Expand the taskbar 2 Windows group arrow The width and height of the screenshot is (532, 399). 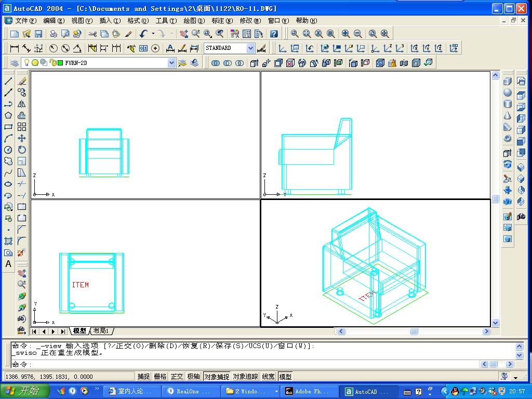(x=276, y=391)
